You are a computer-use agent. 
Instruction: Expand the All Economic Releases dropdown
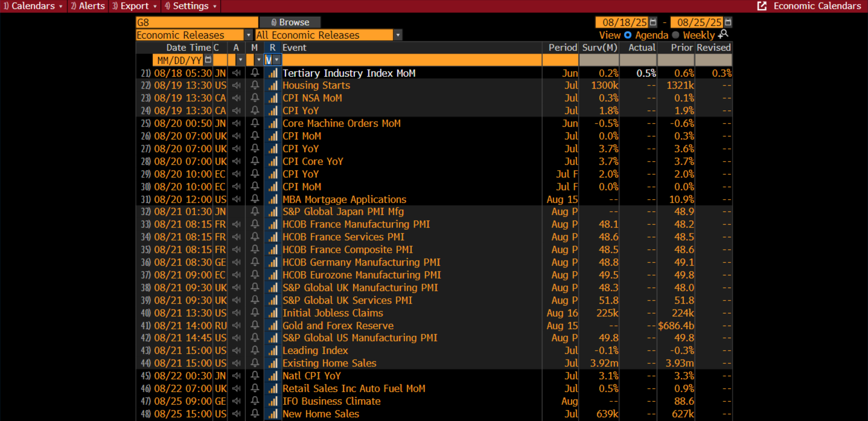tap(398, 35)
